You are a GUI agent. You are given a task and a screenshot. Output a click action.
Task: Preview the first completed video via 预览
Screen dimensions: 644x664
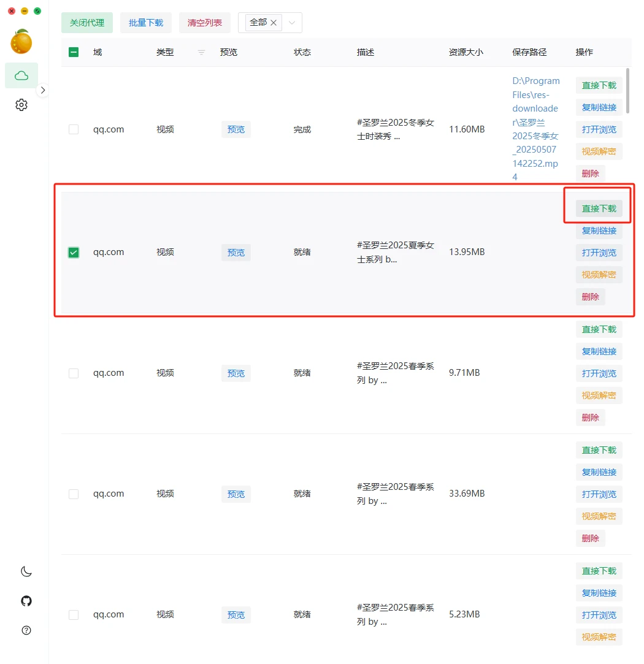pyautogui.click(x=236, y=129)
